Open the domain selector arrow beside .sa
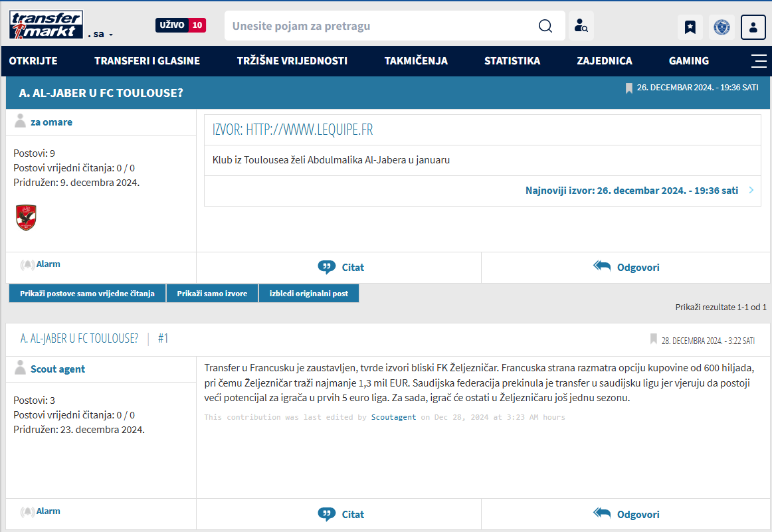772x532 pixels. [111, 35]
